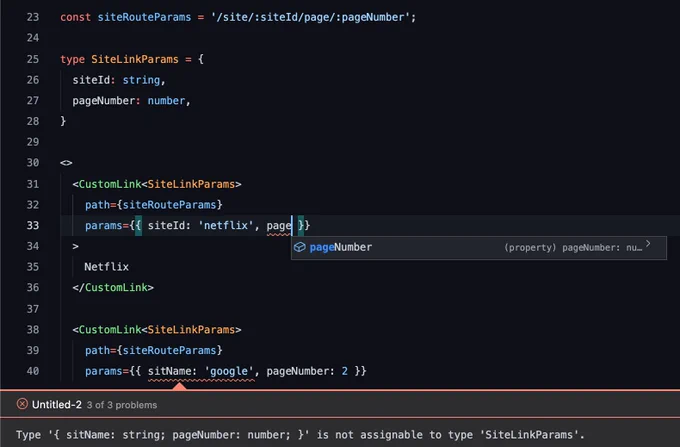This screenshot has height=447, width=680.
Task: Click path attribute on line 32
Action: pyautogui.click(x=154, y=205)
